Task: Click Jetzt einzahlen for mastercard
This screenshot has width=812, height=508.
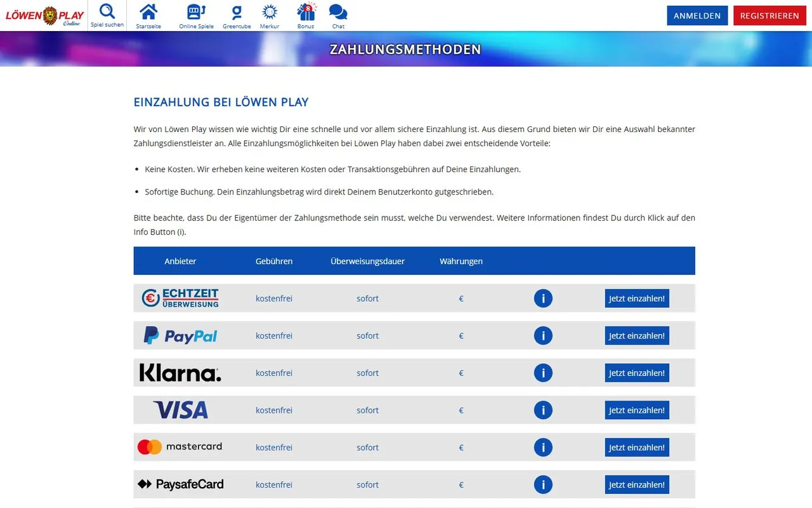Action: pyautogui.click(x=637, y=447)
